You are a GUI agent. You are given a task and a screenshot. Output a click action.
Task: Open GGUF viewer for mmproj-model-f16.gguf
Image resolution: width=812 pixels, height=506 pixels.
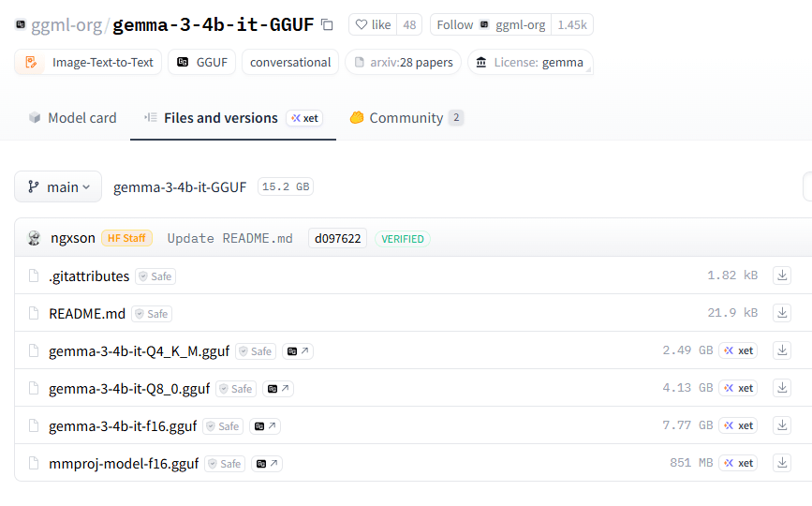[x=267, y=464]
